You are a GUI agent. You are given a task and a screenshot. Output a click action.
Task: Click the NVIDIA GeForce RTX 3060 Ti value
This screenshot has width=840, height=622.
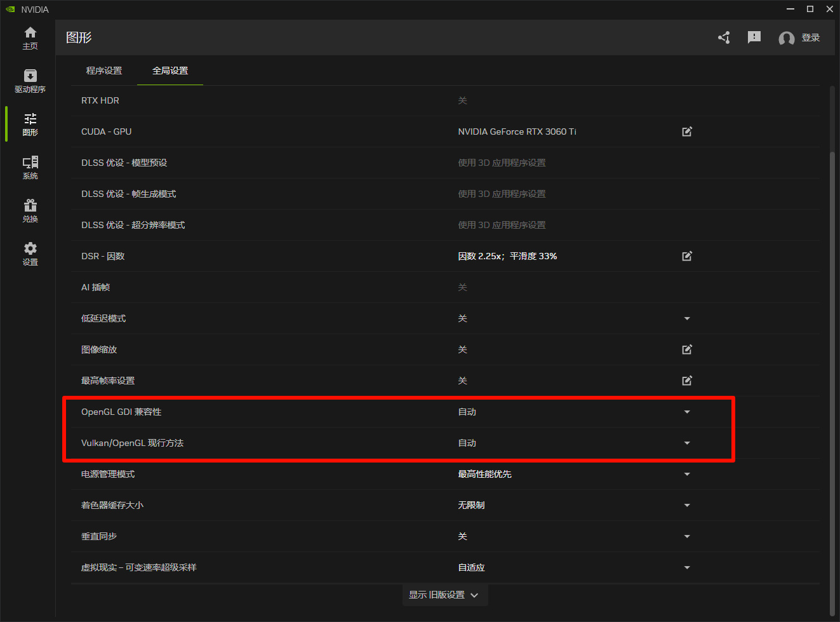517,132
